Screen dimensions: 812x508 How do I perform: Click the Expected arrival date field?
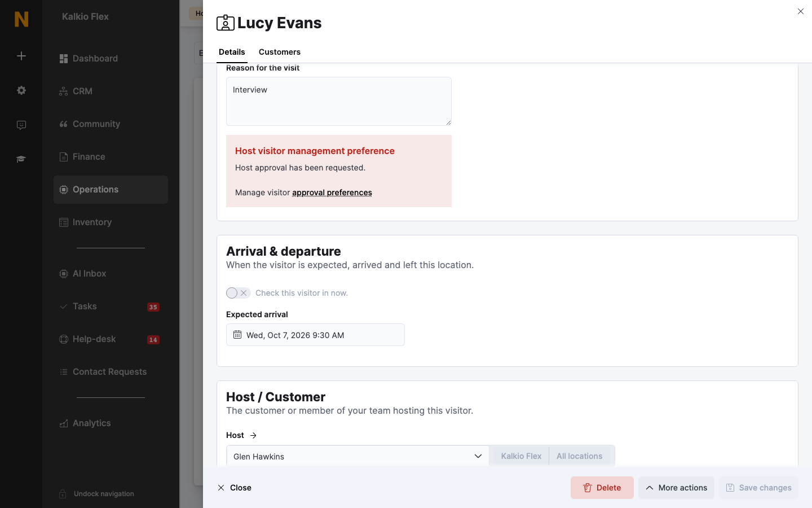point(315,335)
